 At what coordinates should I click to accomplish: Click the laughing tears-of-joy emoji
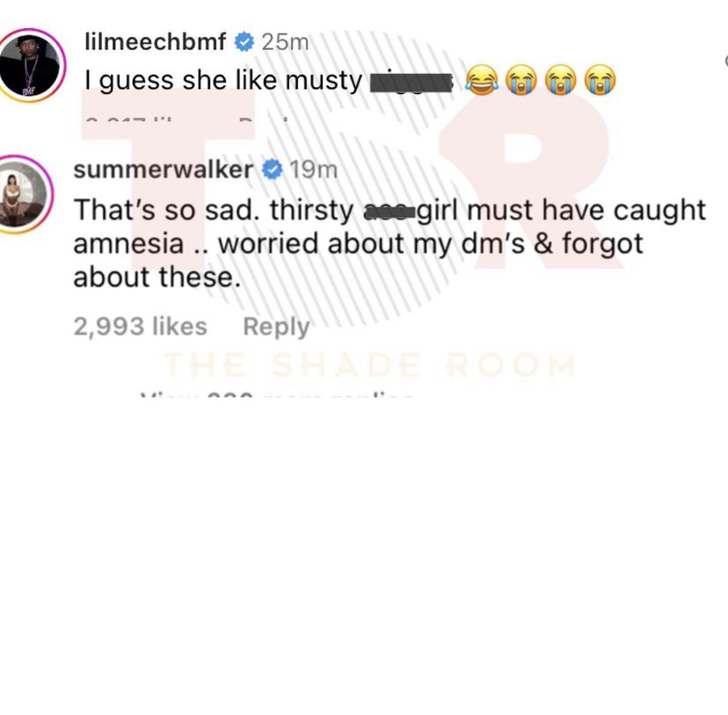[482, 80]
